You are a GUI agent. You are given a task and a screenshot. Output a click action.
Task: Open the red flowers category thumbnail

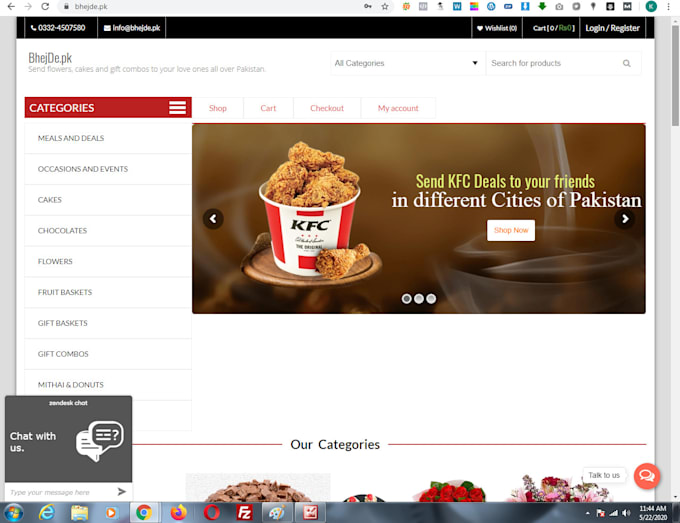[450, 491]
